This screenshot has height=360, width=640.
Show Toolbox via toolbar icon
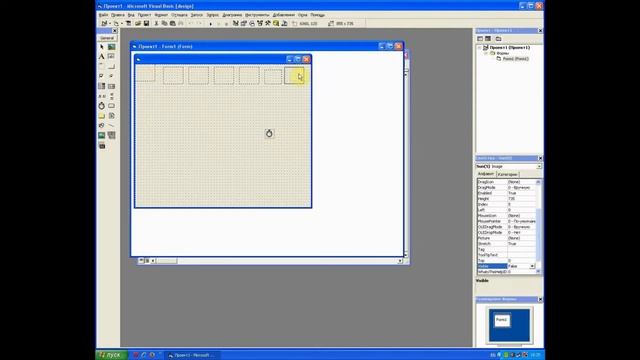tap(268, 24)
